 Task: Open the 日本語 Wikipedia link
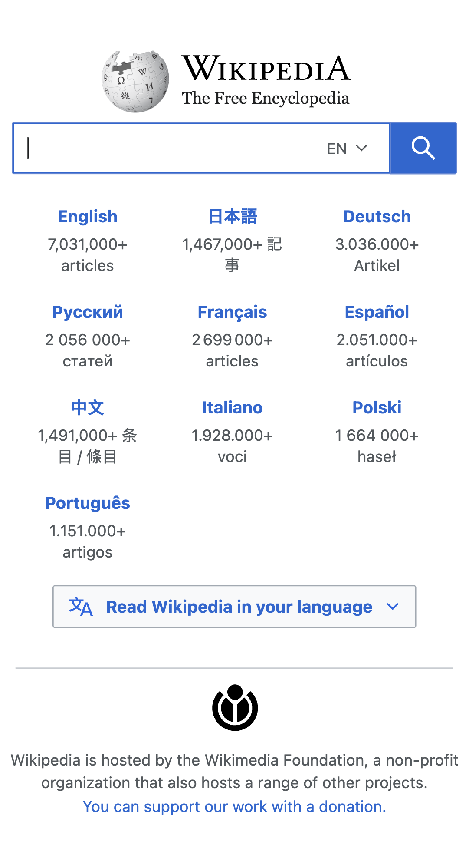[232, 217]
